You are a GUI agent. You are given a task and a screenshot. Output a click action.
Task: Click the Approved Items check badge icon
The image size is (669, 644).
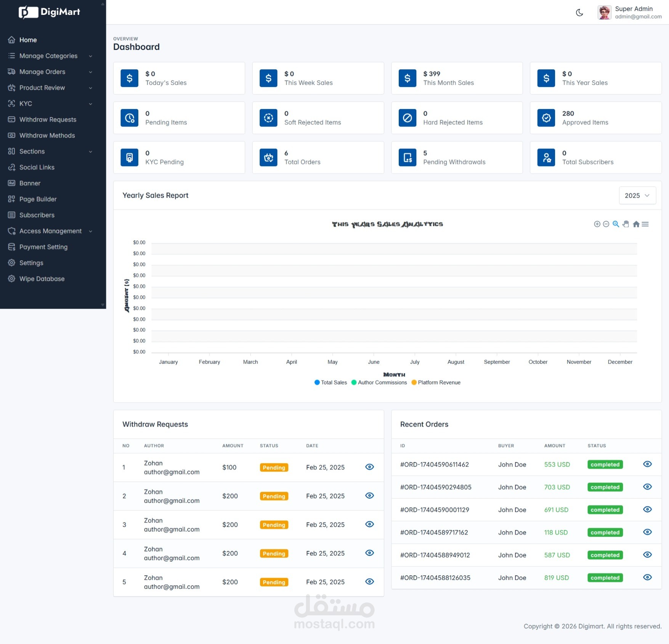[546, 118]
